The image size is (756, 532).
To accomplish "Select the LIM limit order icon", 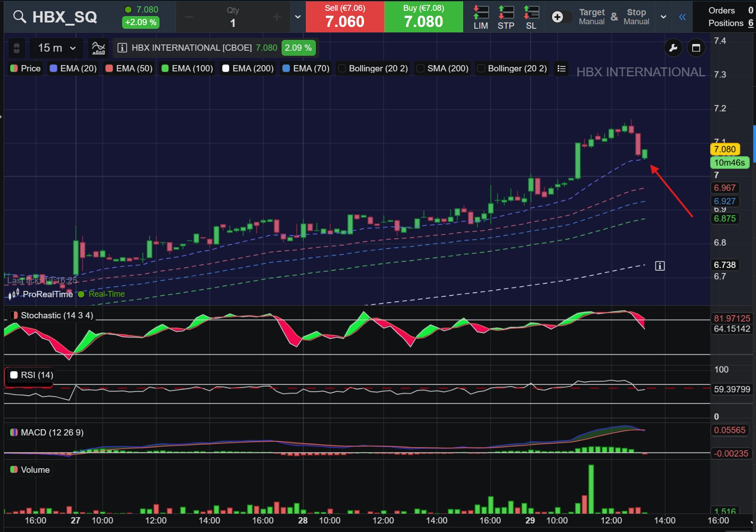I will tap(481, 18).
